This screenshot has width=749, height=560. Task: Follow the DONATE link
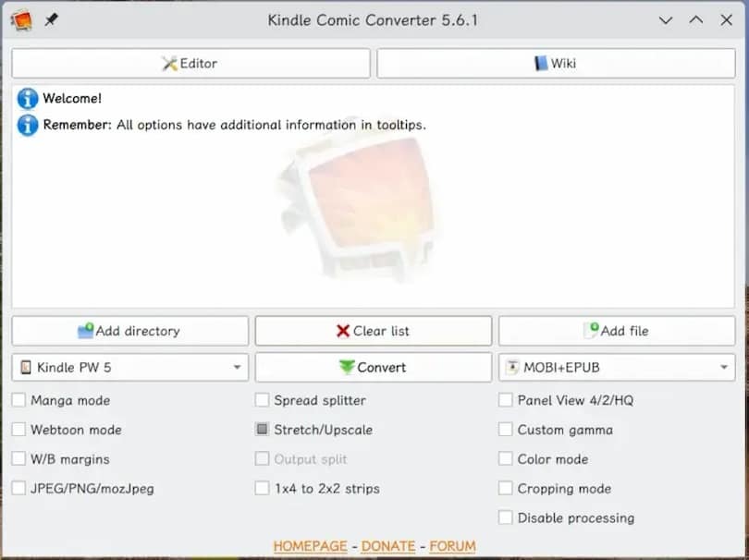[x=387, y=546]
